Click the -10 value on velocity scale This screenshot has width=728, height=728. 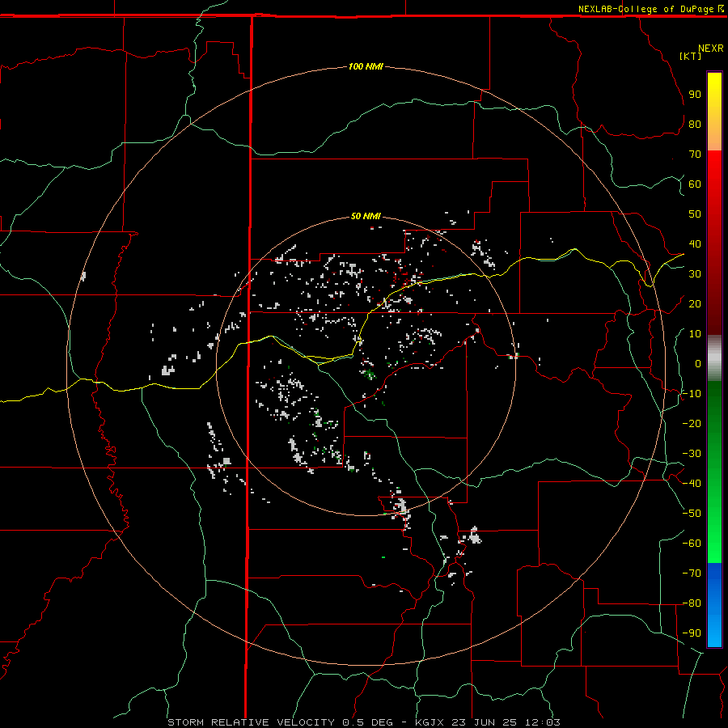692,394
